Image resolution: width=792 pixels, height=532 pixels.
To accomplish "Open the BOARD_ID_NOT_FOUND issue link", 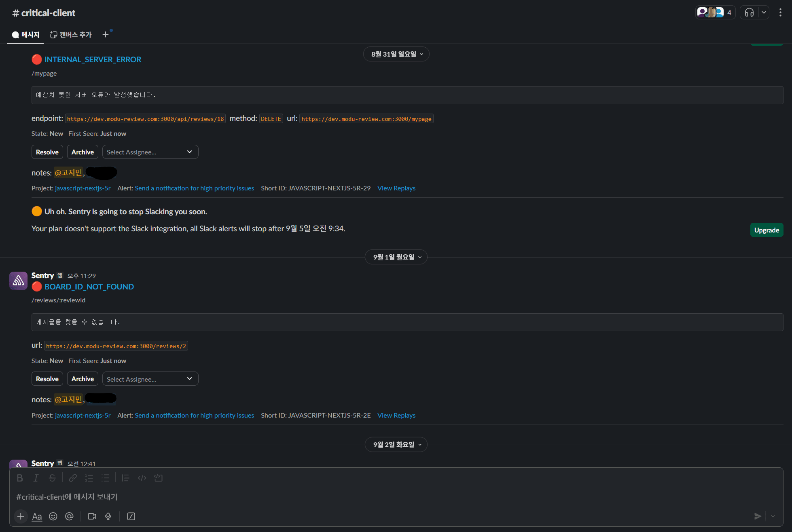I will (x=89, y=287).
